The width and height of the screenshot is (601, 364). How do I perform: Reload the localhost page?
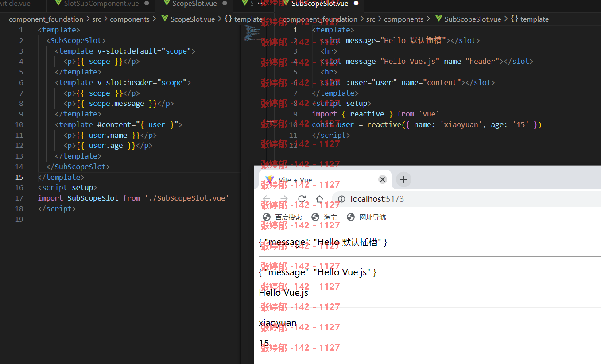[x=302, y=199]
